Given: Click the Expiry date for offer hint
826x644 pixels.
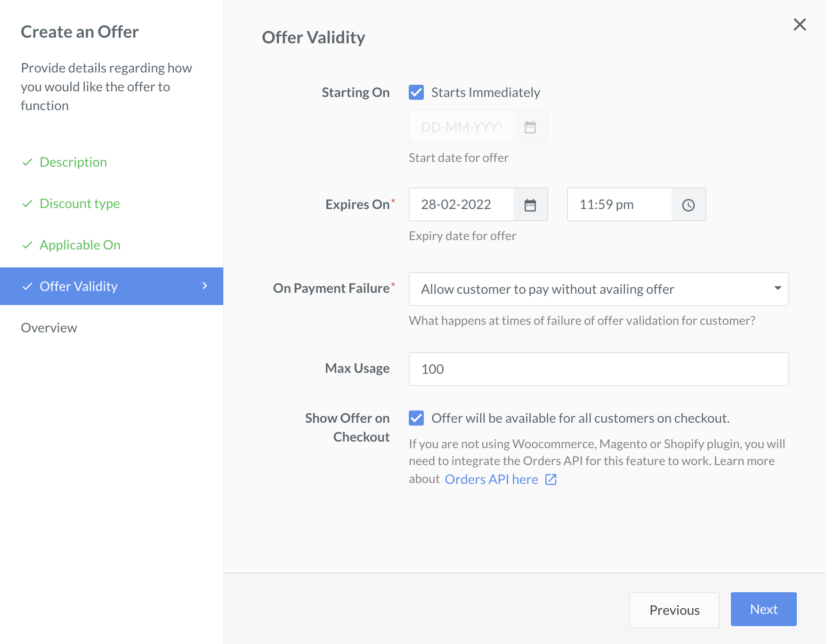Looking at the screenshot, I should (x=462, y=236).
